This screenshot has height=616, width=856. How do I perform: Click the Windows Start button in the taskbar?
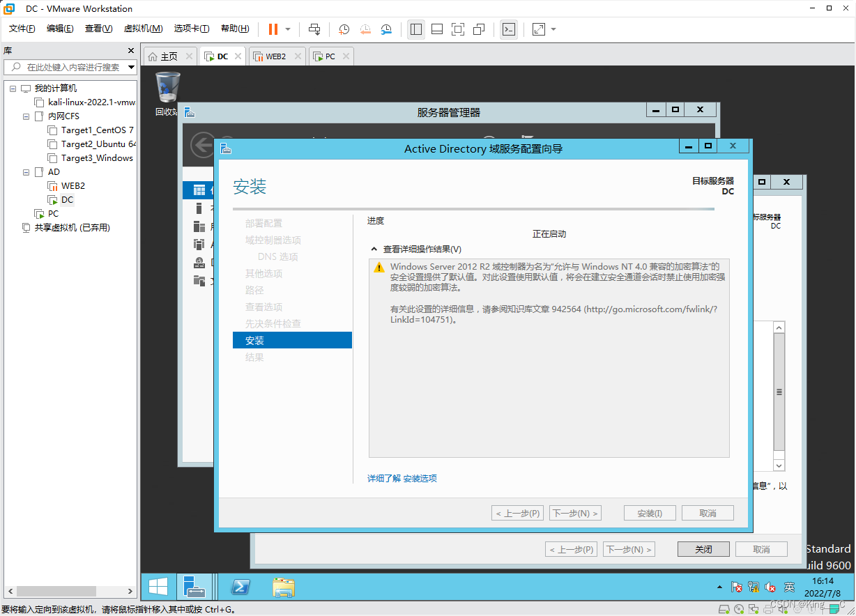[x=158, y=587]
